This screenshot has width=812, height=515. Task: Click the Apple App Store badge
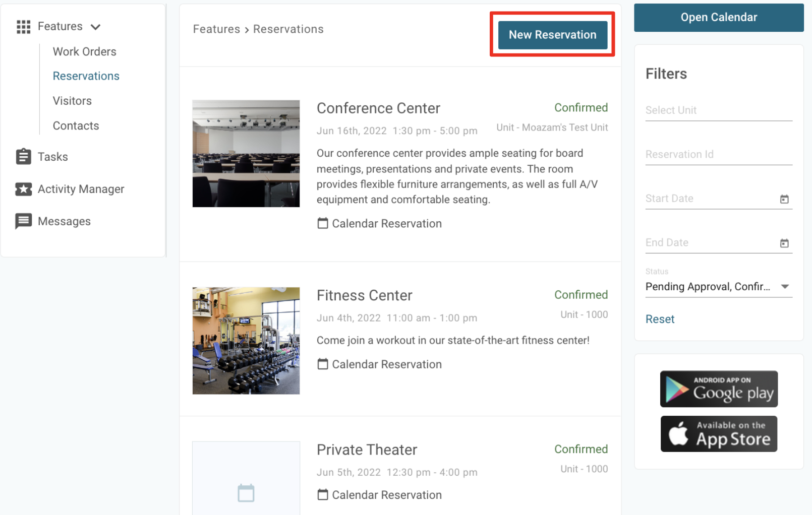(719, 434)
